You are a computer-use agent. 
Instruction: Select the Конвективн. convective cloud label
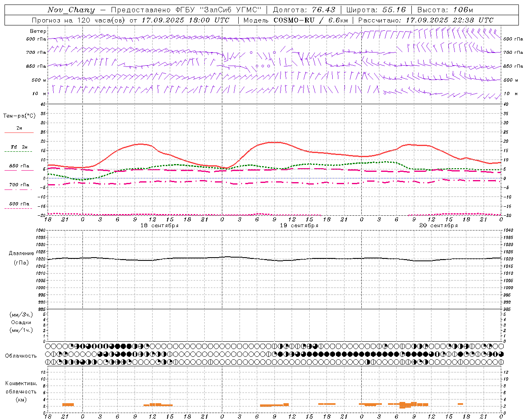(x=21, y=383)
